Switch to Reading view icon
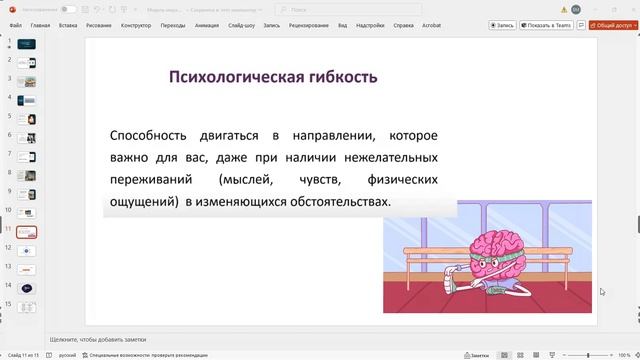 pyautogui.click(x=536, y=356)
